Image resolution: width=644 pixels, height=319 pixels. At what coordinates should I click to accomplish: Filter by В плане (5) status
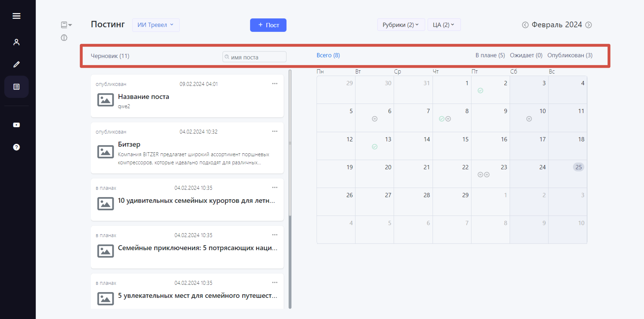click(x=490, y=55)
